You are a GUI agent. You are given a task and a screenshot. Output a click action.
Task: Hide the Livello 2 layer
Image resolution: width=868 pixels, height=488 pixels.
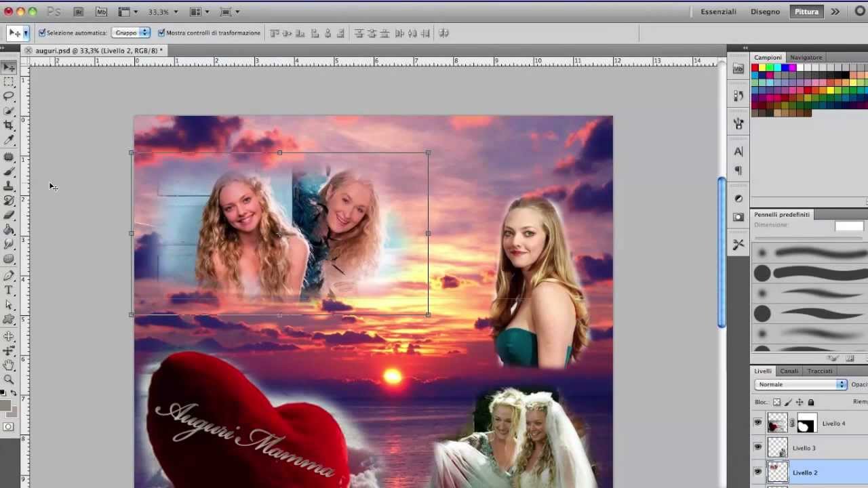pos(758,472)
